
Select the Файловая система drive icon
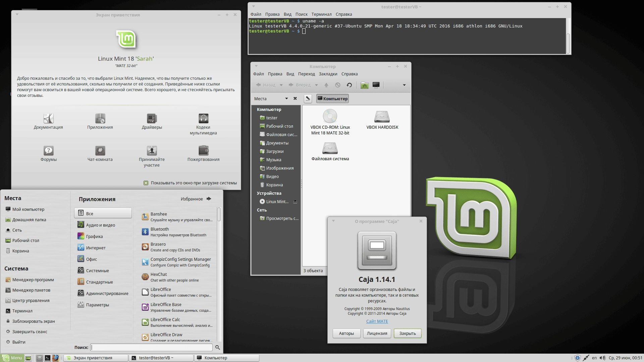(x=330, y=148)
